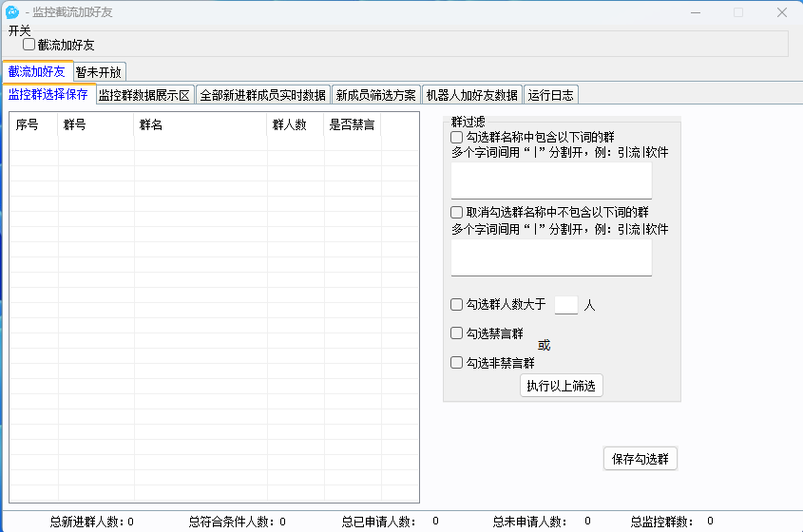Screen dimensions: 803x532
Task: Toggle 取消勾选群名称中不包含以下词的群 checkbox
Action: (457, 212)
